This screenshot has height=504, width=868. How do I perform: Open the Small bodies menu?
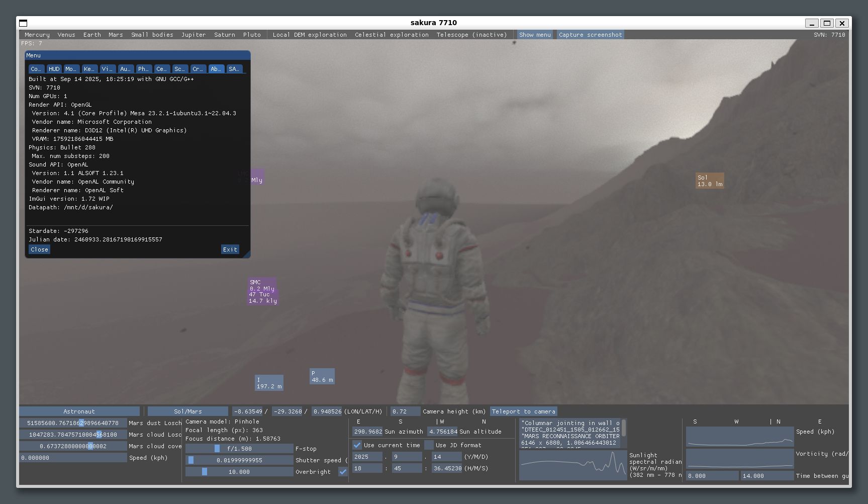(x=152, y=35)
